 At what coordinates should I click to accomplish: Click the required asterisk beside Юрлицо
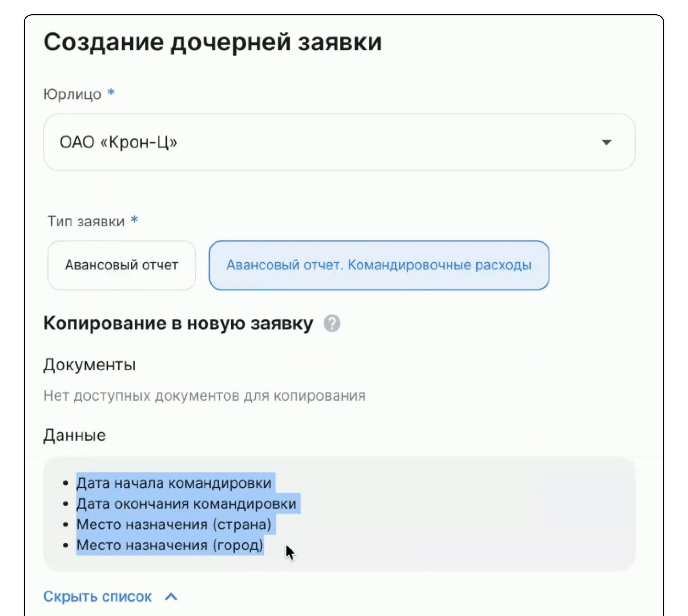tap(111, 92)
